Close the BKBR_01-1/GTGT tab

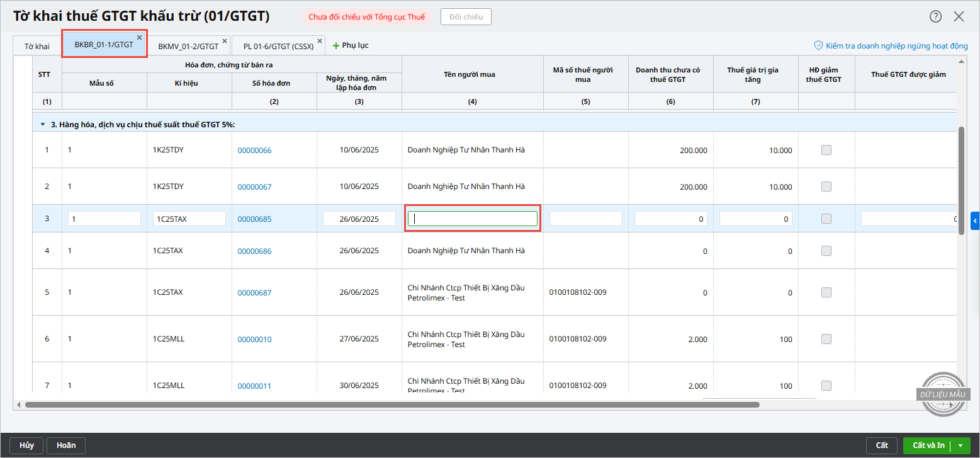[140, 38]
